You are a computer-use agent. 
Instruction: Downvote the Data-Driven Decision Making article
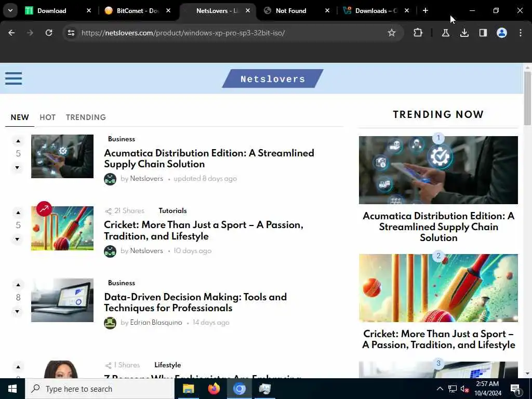(17, 311)
